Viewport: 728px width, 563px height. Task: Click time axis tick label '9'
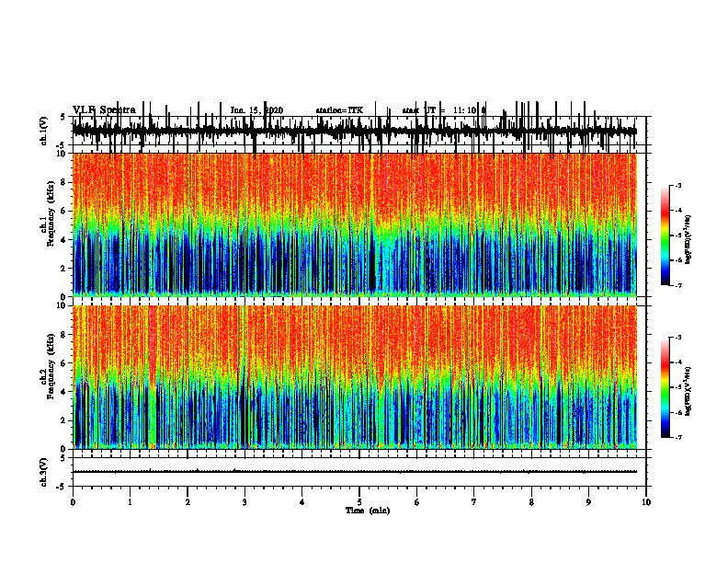[x=588, y=502]
